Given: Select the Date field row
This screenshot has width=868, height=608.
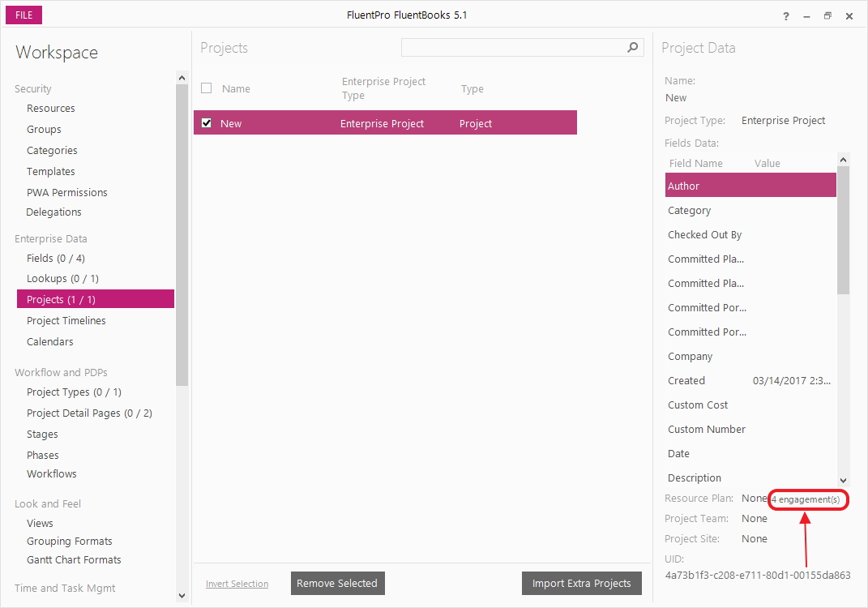Looking at the screenshot, I should [x=750, y=453].
